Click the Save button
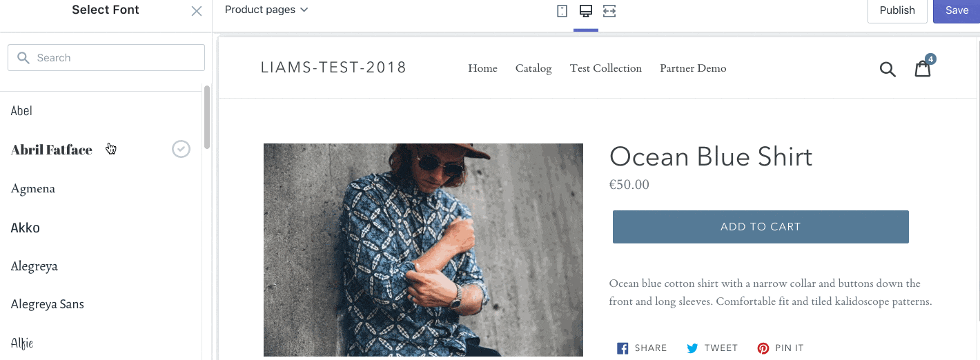Viewport: 980px width, 360px height. 957,10
